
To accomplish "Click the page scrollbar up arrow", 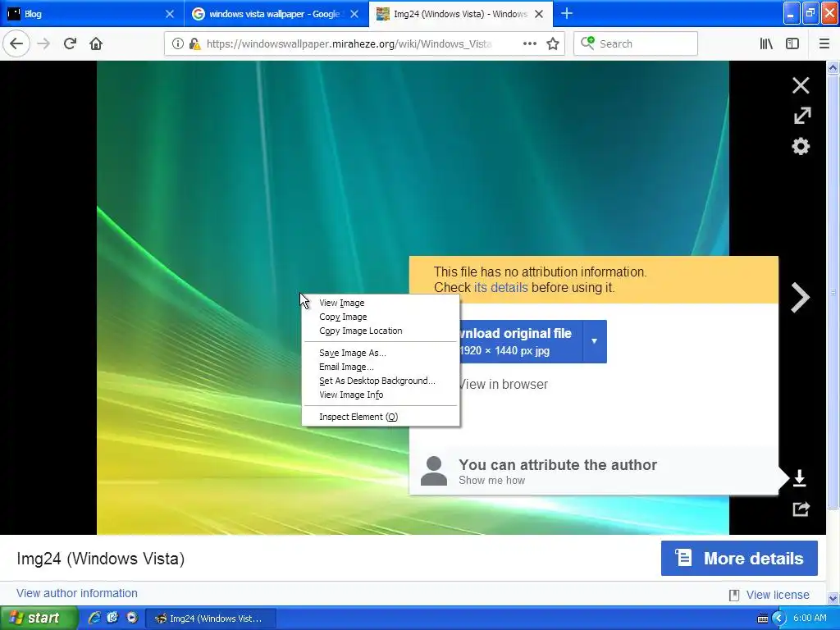I will [x=833, y=67].
